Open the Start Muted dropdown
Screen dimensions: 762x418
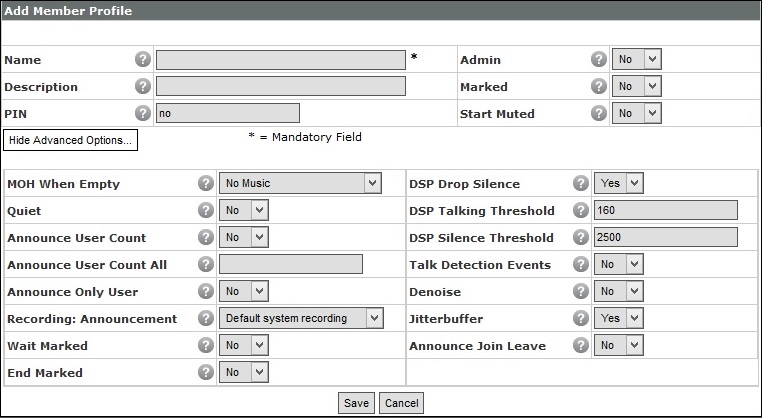637,113
